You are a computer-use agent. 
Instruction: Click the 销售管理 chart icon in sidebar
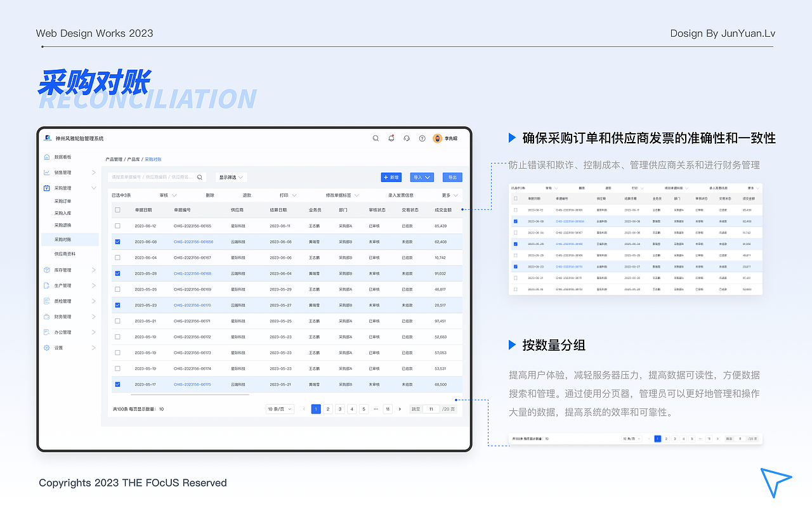[x=46, y=173]
